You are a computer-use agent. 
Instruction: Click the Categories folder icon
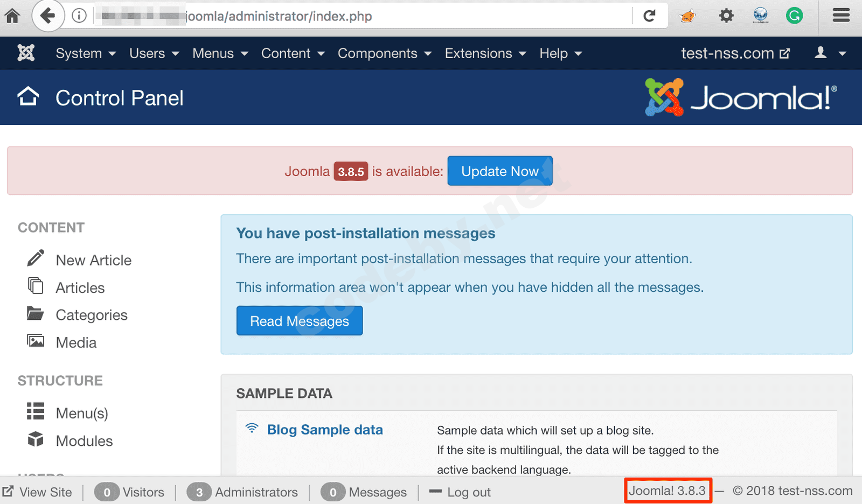(36, 313)
